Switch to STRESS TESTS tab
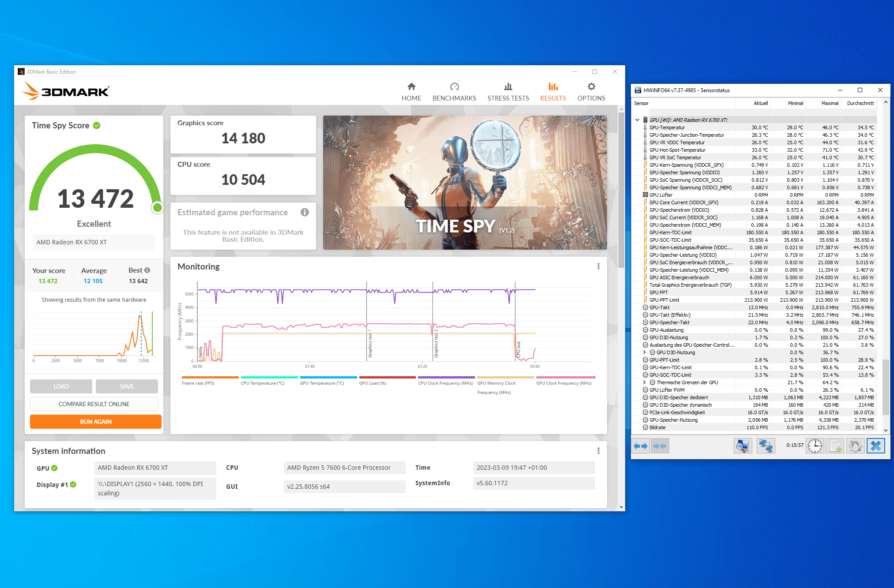This screenshot has height=588, width=894. (x=508, y=92)
